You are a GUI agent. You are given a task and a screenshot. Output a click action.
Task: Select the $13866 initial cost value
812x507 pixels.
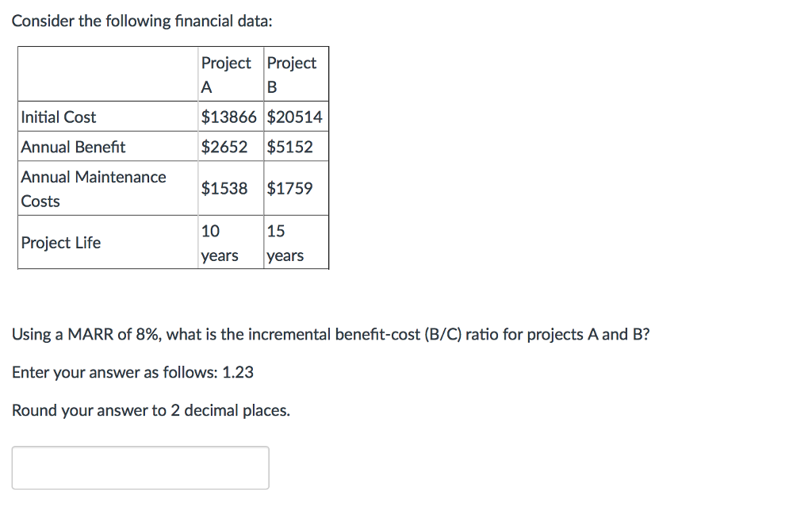tap(228, 117)
